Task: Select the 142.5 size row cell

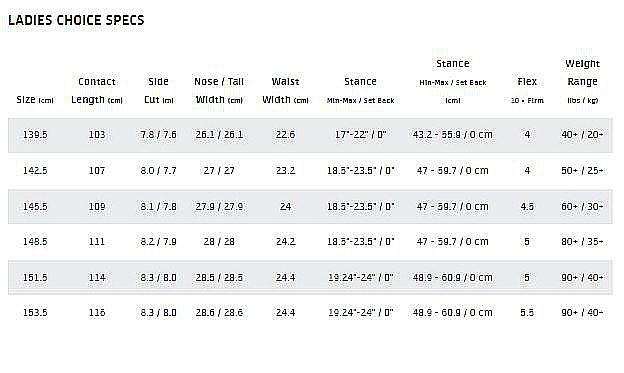Action: [35, 170]
